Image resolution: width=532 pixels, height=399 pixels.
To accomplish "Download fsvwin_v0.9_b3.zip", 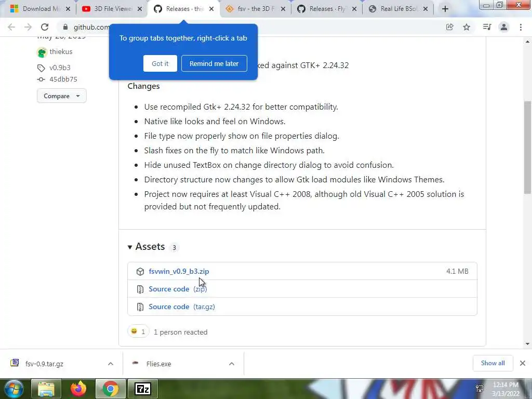I will tap(179, 271).
